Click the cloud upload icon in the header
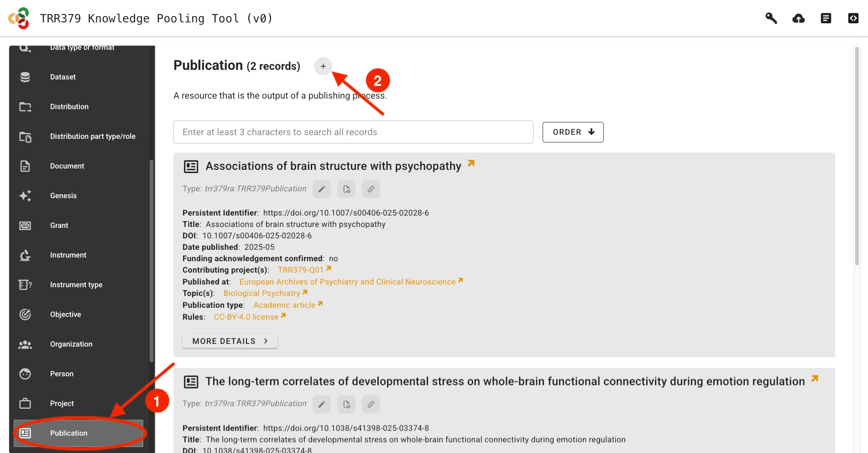The width and height of the screenshot is (868, 453). pos(798,18)
